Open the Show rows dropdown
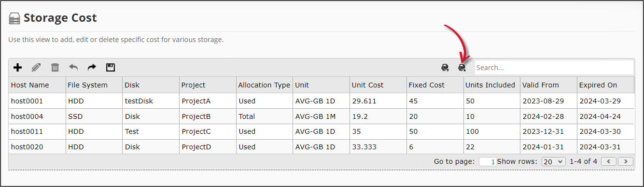The image size is (644, 187). tap(553, 161)
